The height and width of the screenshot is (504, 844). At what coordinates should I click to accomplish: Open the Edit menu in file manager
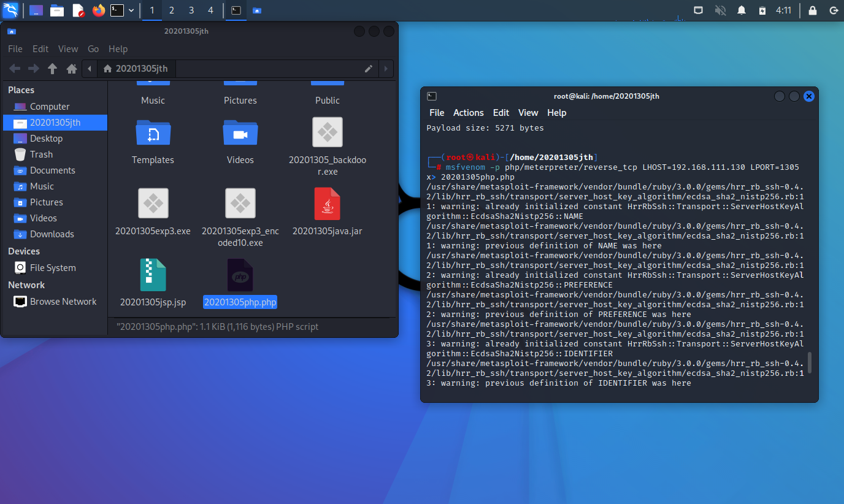40,49
